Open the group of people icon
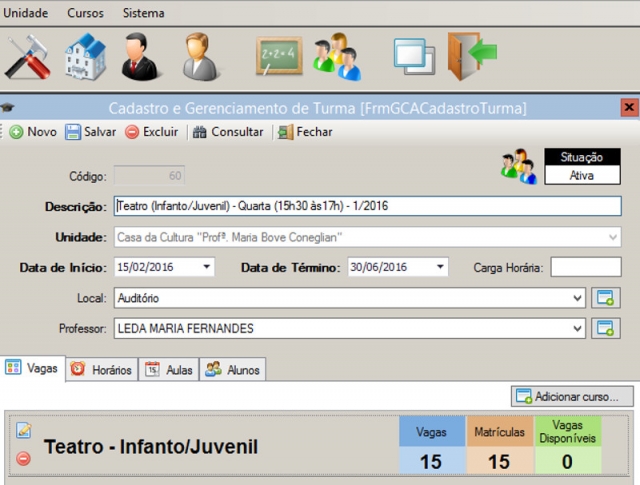This screenshot has width=640, height=485. pos(336,57)
